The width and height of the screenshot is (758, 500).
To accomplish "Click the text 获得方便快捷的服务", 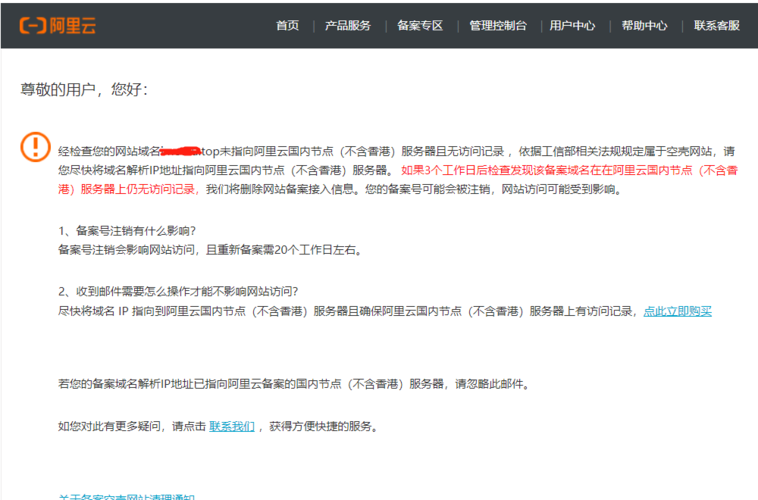I will (323, 426).
